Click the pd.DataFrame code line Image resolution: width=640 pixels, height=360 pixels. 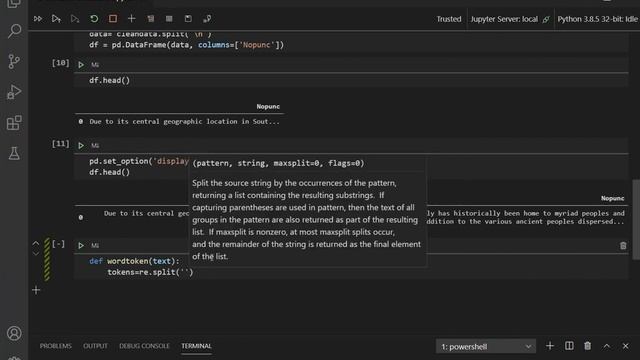coord(187,45)
